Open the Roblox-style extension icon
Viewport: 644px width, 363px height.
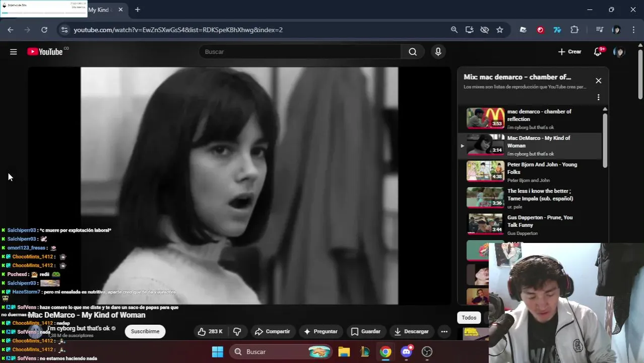click(x=523, y=30)
